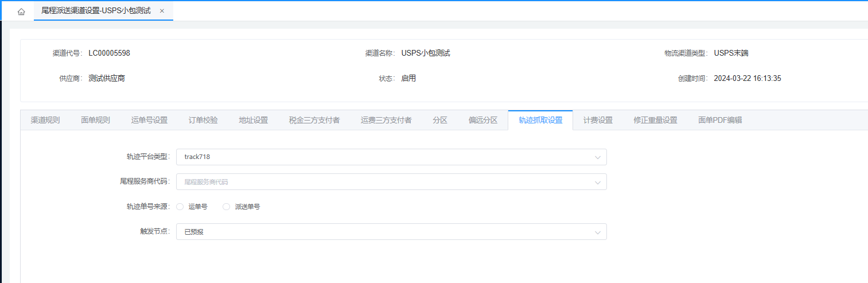Select the 运单号 radio button
Viewport: 868px width, 283px height.
180,207
